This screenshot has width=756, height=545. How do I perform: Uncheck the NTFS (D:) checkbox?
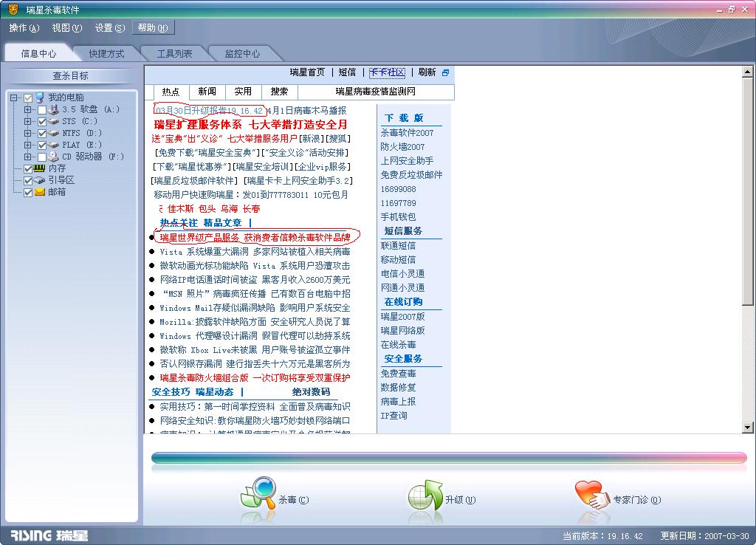click(42, 134)
